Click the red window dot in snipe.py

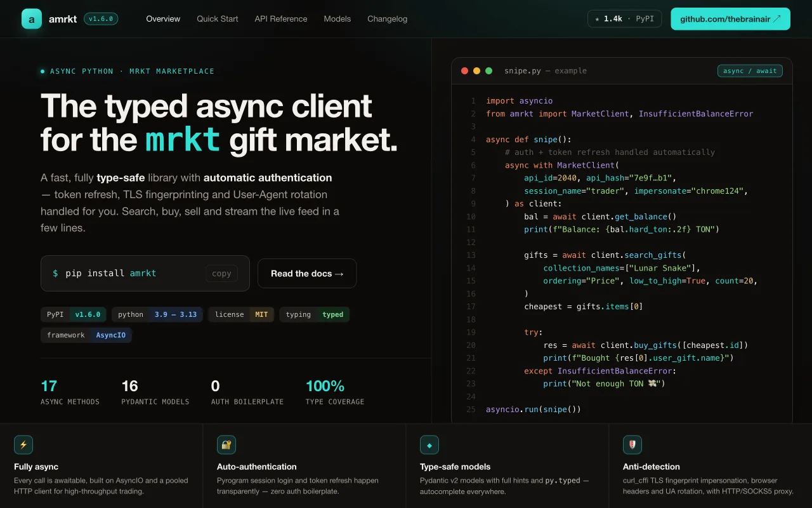(x=465, y=71)
